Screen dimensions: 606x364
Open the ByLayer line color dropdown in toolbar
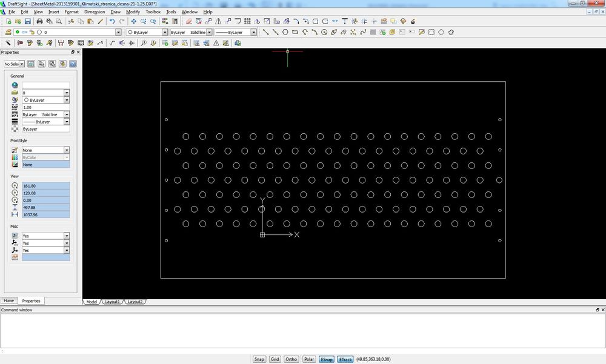(164, 32)
